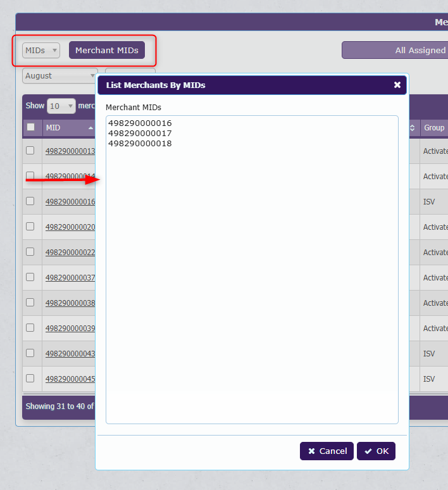Check the box for MID 498290000016
The height and width of the screenshot is (490, 448).
pyautogui.click(x=30, y=201)
